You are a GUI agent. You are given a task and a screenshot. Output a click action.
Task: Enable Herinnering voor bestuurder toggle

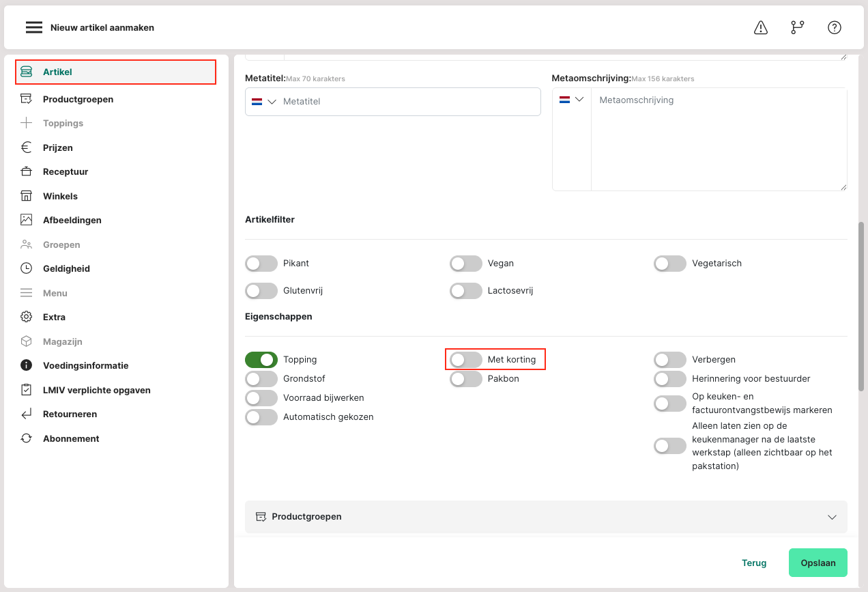670,379
